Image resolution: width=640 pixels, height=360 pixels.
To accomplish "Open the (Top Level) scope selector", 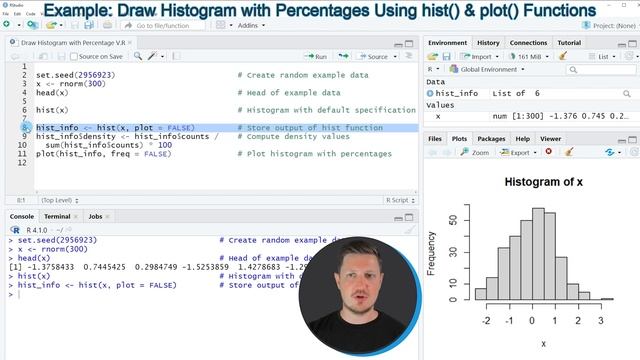I will [x=60, y=200].
